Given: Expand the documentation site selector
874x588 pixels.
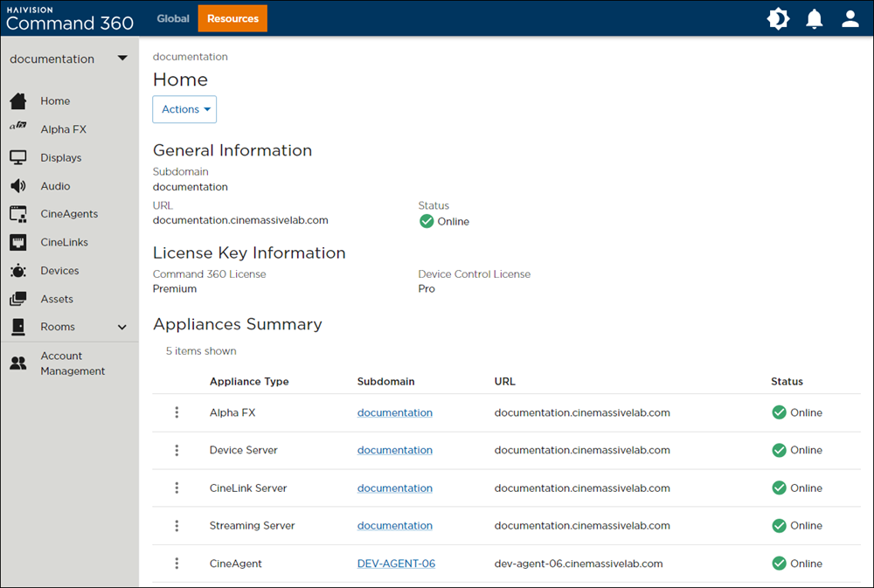Looking at the screenshot, I should click(122, 59).
